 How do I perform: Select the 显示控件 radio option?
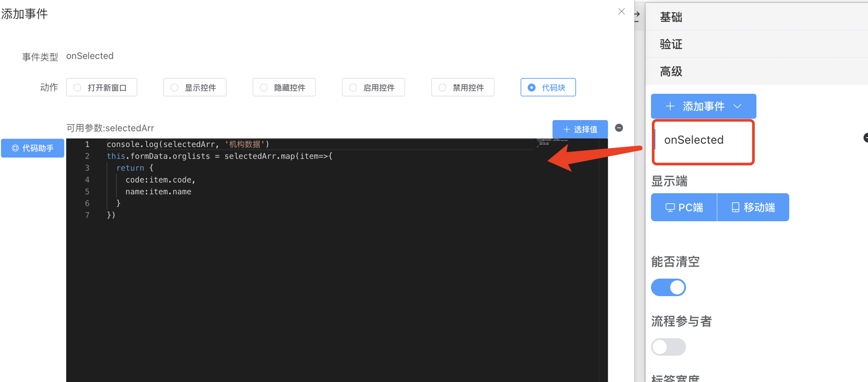[x=175, y=88]
